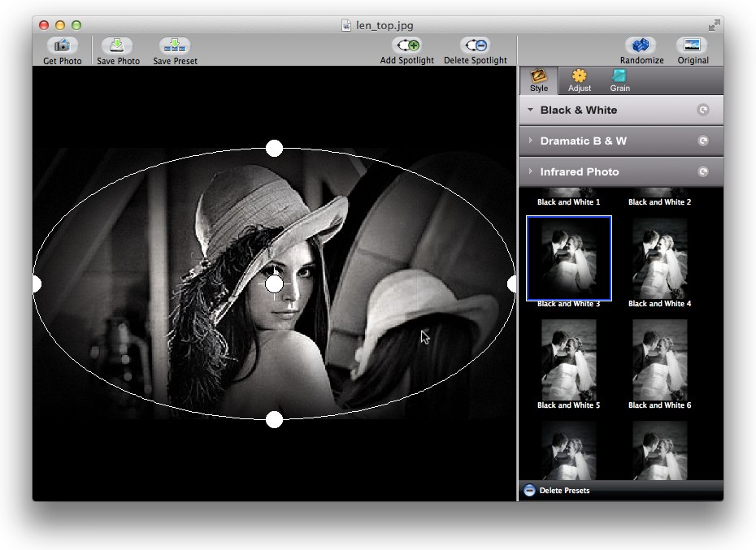Click the spotlight center crosshair handle
This screenshot has width=756, height=550.
click(274, 284)
